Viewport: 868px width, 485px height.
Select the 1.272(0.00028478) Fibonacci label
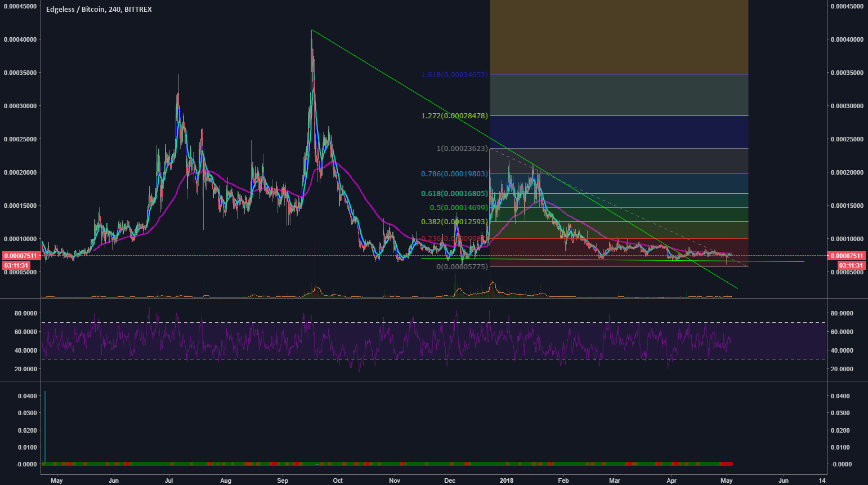(454, 116)
